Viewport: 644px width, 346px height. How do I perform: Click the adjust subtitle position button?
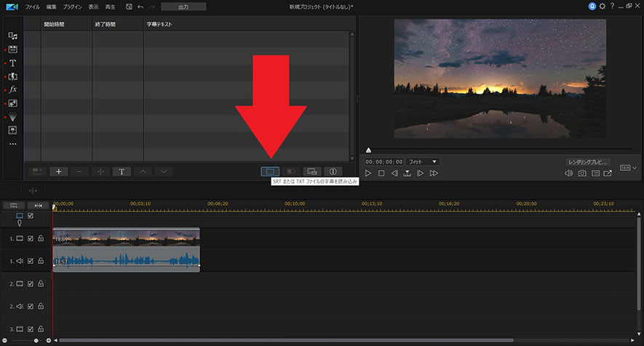point(100,172)
